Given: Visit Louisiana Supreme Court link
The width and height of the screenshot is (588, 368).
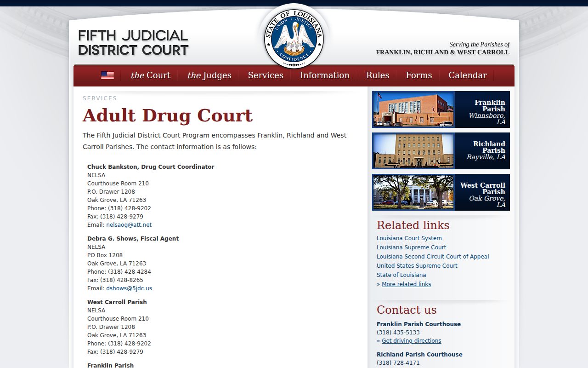Looking at the screenshot, I should tap(412, 247).
